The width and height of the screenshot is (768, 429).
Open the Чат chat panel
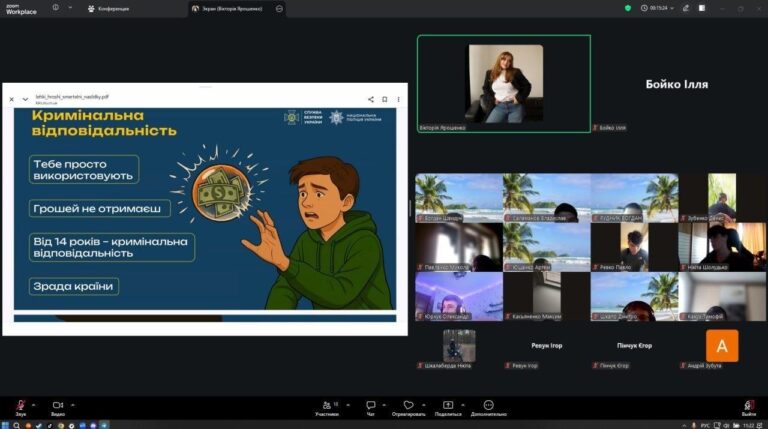tap(370, 406)
